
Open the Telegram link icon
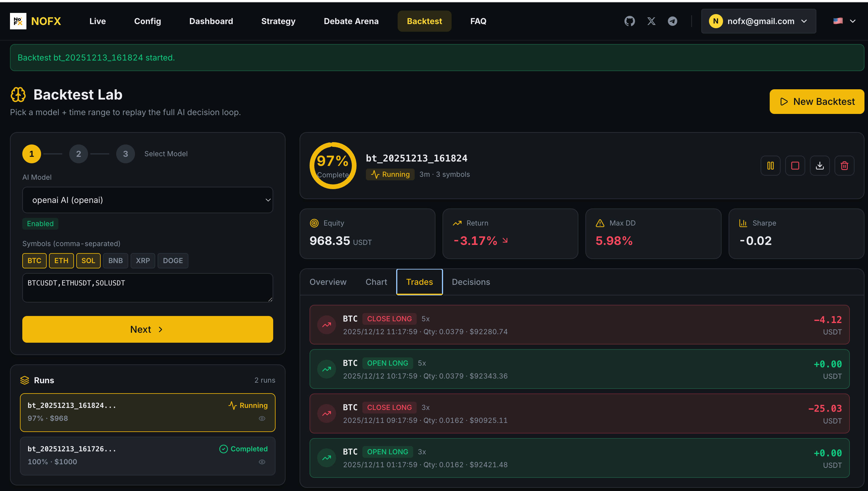coord(673,21)
